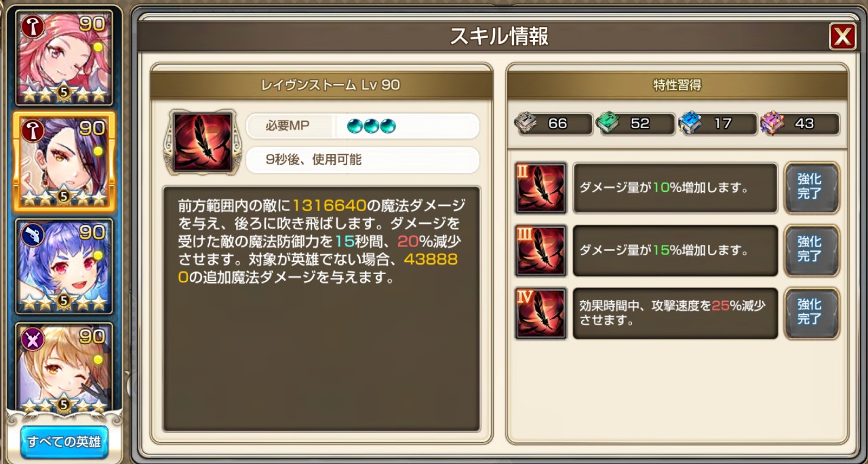This screenshot has height=464, width=868.
Task: Click the trait II feather icon
Action: 540,188
